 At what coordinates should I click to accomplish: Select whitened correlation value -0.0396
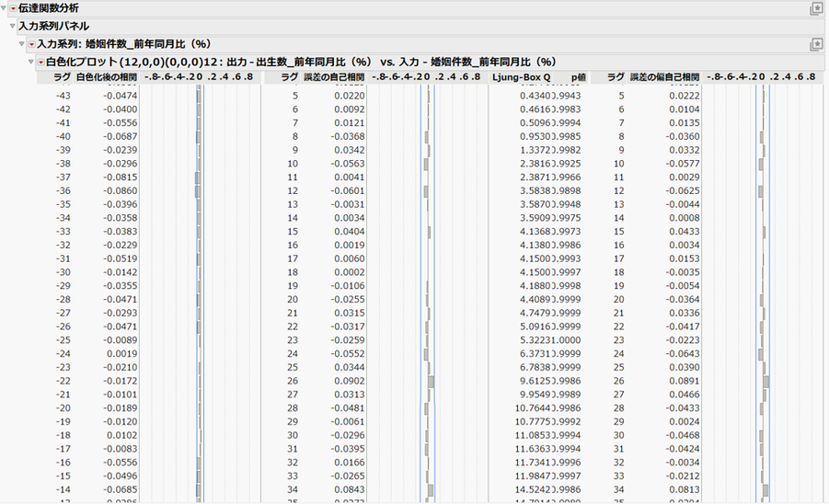(120, 204)
